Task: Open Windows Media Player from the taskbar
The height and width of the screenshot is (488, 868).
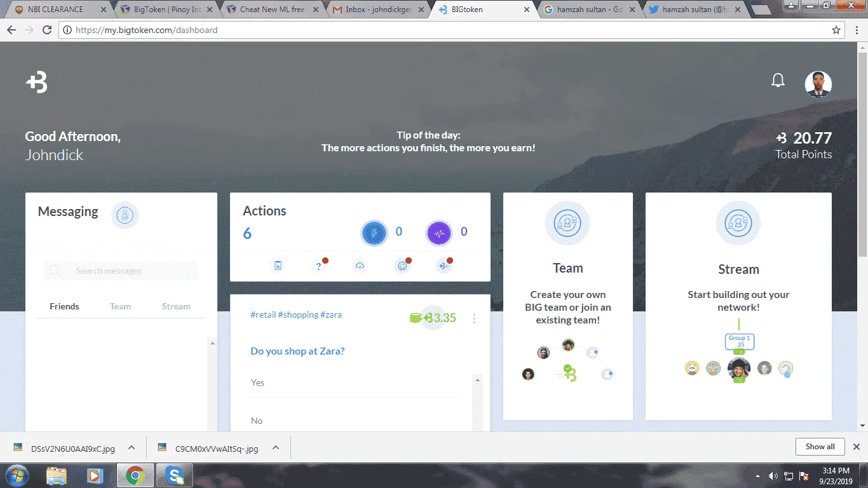Action: tap(95, 475)
